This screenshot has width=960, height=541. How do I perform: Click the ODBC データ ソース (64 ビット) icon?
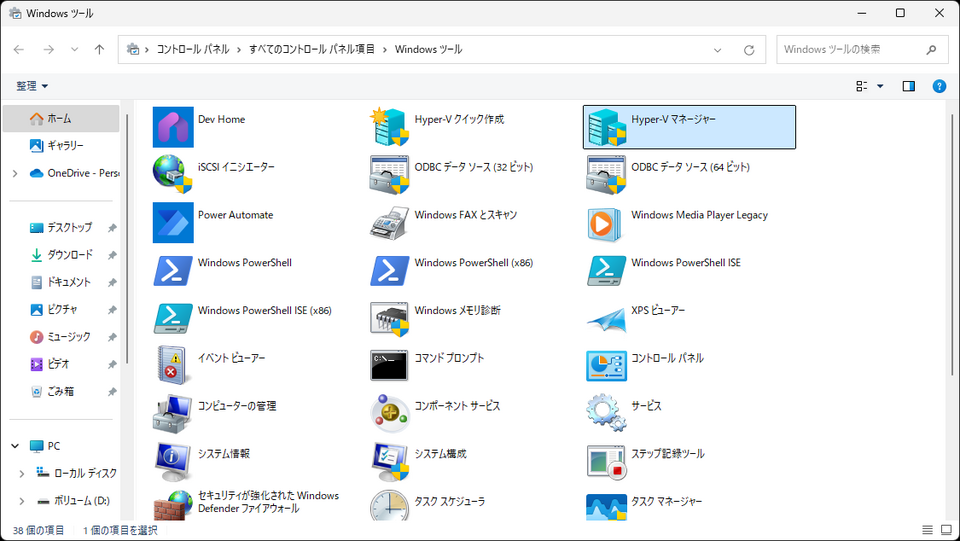click(606, 174)
